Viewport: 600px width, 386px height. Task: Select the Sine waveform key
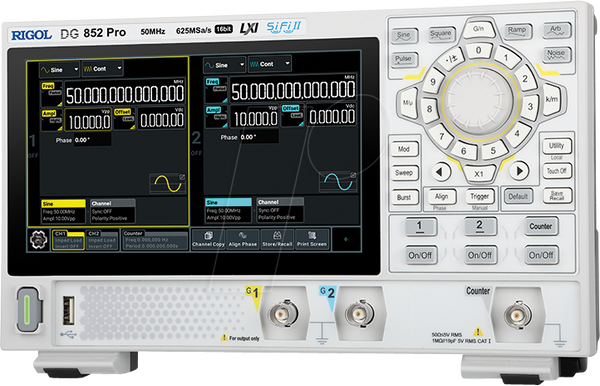point(404,36)
